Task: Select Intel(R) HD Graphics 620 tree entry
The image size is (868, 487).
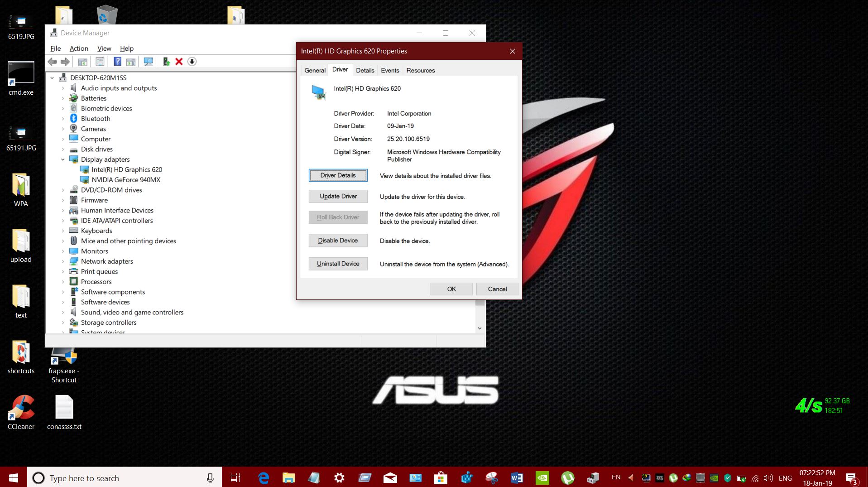Action: click(x=126, y=169)
